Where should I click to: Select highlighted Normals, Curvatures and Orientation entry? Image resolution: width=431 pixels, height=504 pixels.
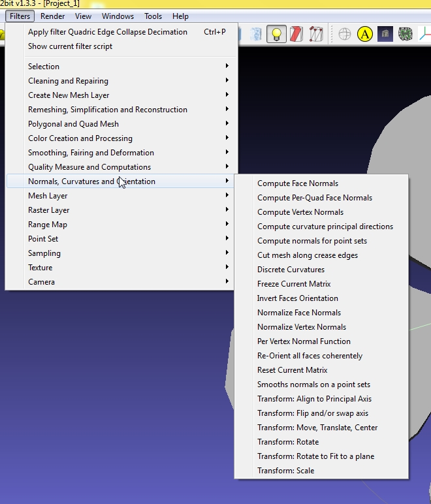(x=122, y=181)
